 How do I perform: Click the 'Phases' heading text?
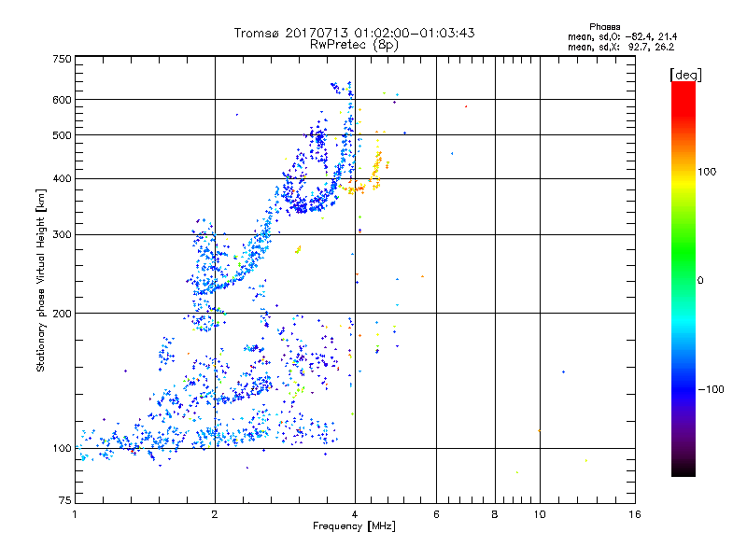click(x=604, y=27)
